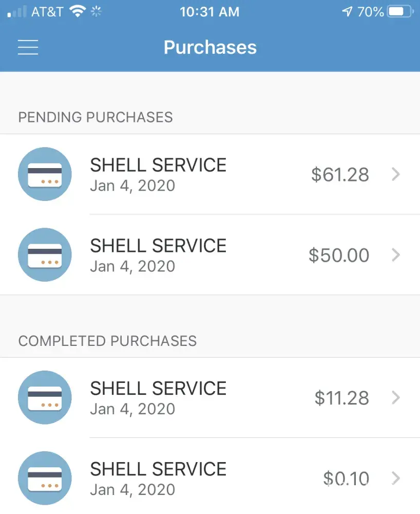Expand the $11.28 purchase chevron

coord(395,397)
